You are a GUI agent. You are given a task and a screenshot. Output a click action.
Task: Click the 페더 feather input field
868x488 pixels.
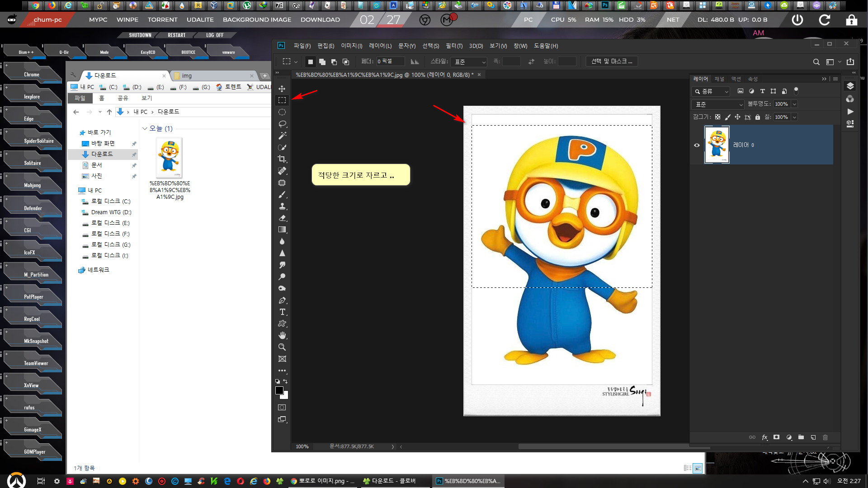392,61
